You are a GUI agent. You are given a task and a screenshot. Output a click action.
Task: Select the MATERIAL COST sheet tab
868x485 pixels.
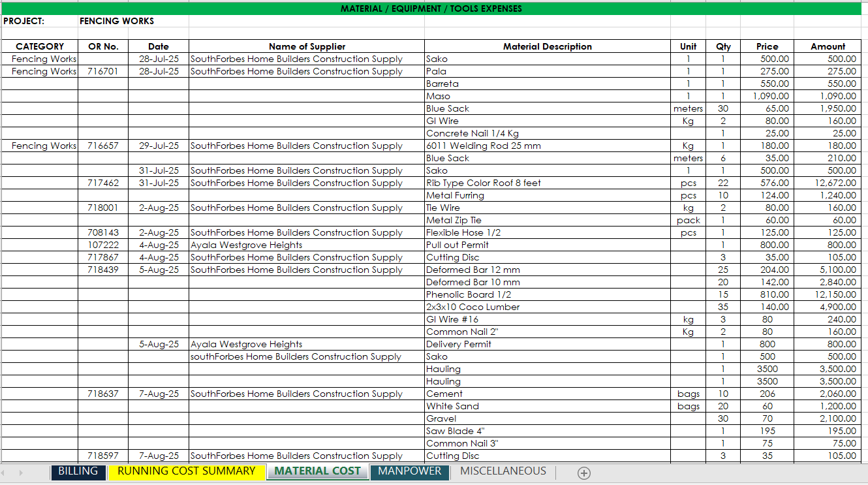click(317, 471)
